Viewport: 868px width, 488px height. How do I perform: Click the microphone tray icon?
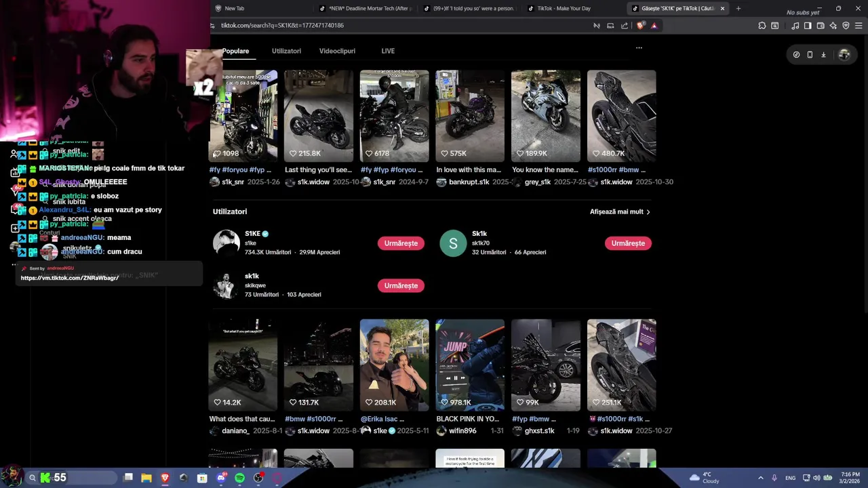(x=774, y=478)
